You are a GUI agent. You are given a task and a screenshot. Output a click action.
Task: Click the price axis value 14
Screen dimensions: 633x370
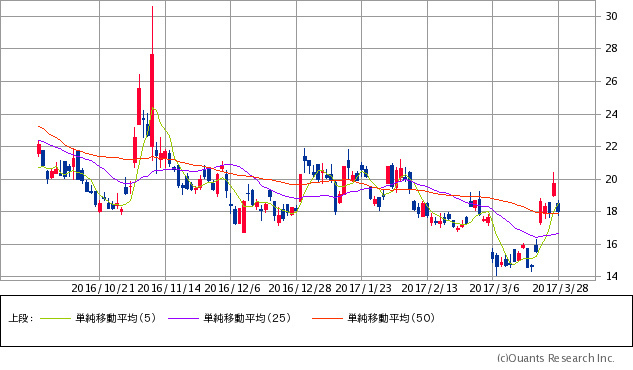(611, 276)
